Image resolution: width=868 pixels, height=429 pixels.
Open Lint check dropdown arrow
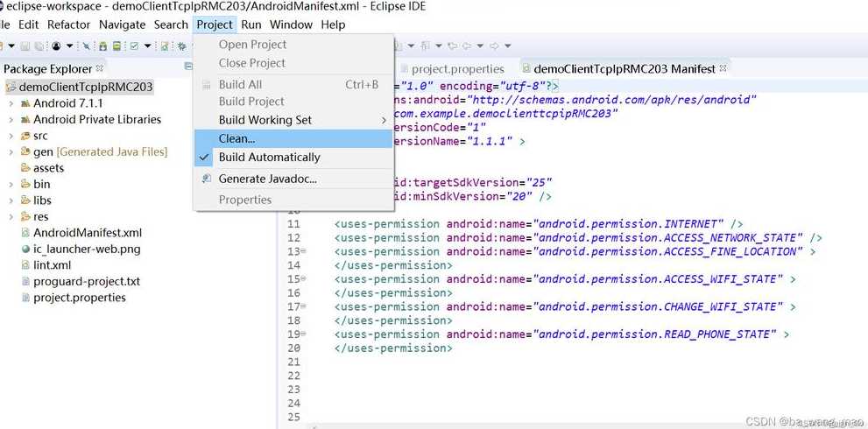[148, 46]
